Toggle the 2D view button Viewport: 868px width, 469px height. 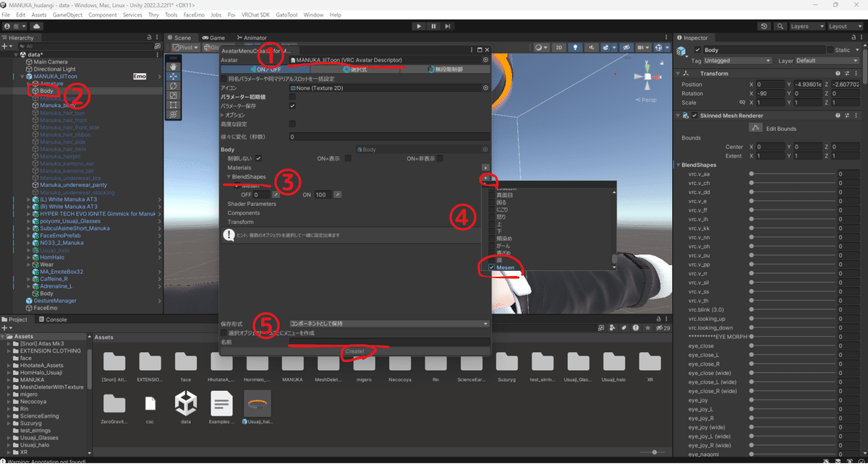click(x=559, y=48)
